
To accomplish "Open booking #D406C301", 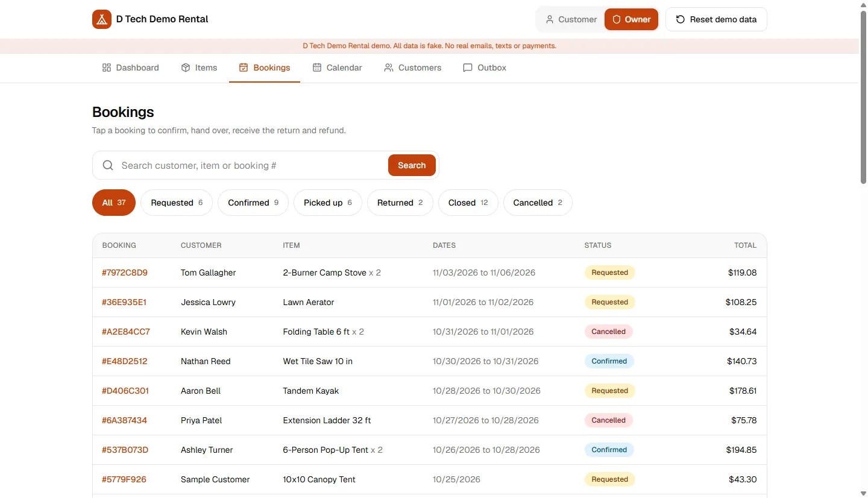I will pyautogui.click(x=125, y=391).
